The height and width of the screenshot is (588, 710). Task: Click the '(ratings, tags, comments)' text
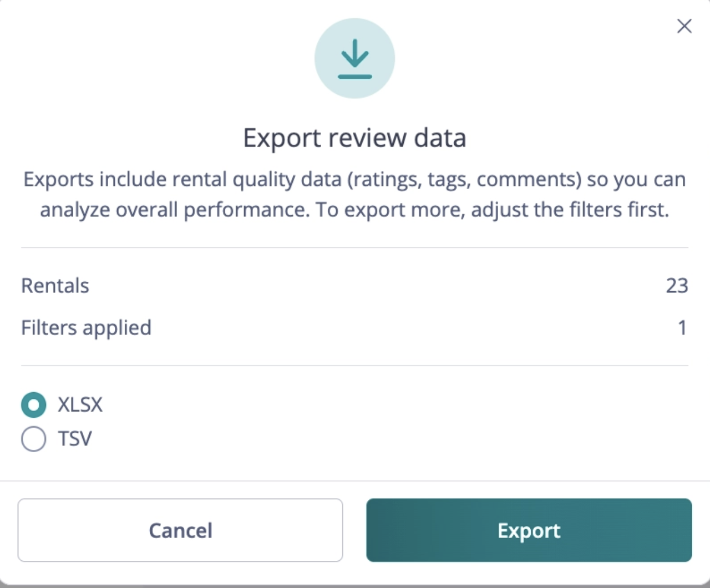tap(464, 180)
